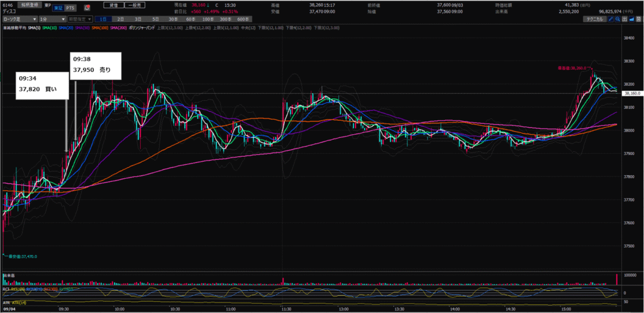Open the 期間指定 dropdown

(x=80, y=19)
